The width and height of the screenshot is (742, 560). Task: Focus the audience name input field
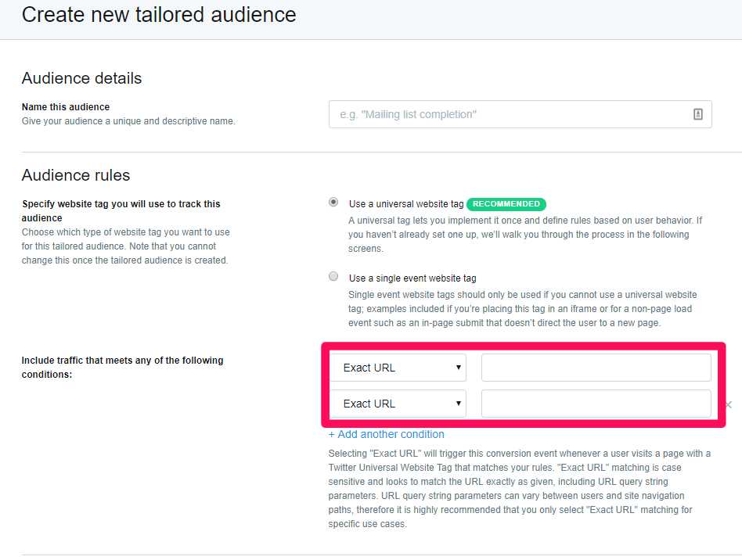coord(520,114)
